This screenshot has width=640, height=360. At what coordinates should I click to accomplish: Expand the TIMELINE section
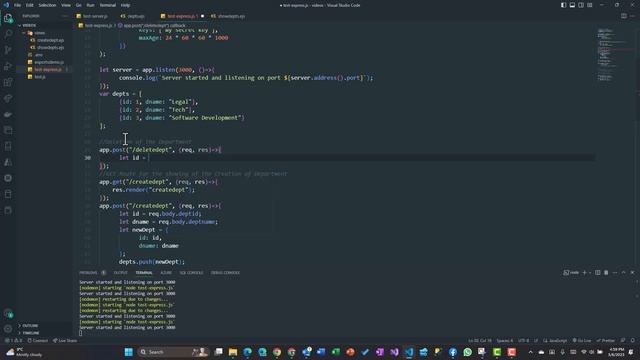tap(29, 333)
